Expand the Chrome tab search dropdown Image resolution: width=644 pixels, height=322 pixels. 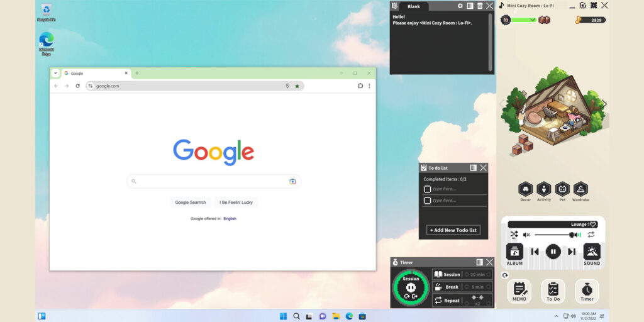point(55,73)
